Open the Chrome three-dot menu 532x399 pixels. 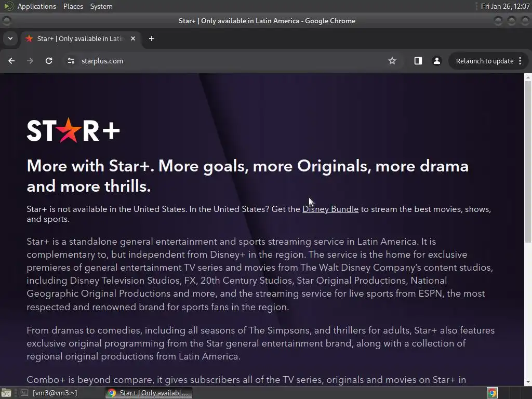(x=520, y=61)
